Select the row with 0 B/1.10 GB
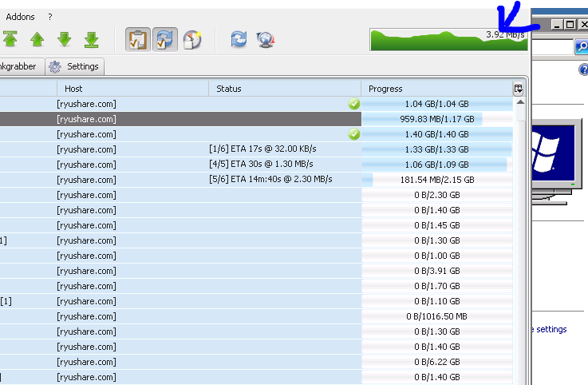588x385 pixels. [x=256, y=301]
